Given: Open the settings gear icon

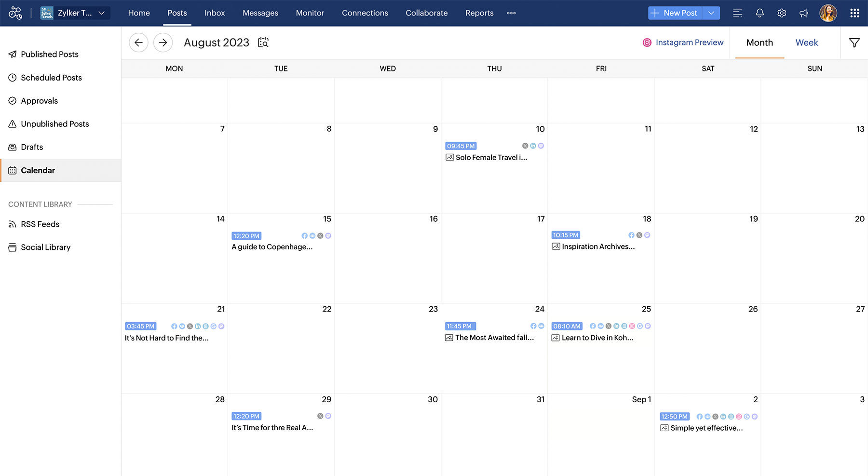Looking at the screenshot, I should 782,13.
